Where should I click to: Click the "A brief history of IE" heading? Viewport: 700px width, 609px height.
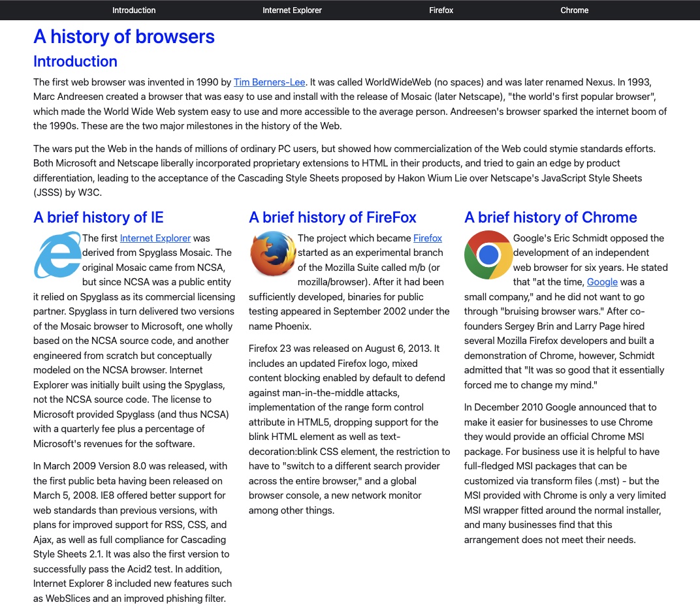(99, 217)
